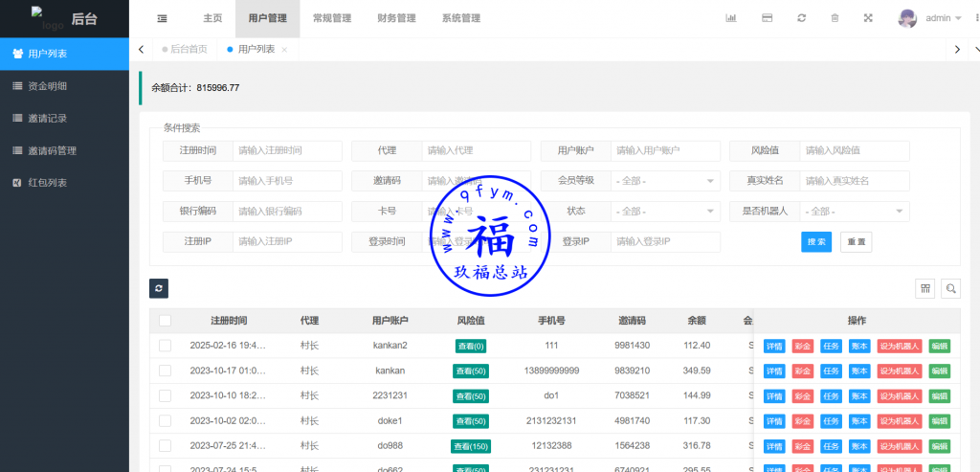Viewport: 980px width, 472px height.
Task: Click the magnifier icon above the table
Action: (x=950, y=288)
